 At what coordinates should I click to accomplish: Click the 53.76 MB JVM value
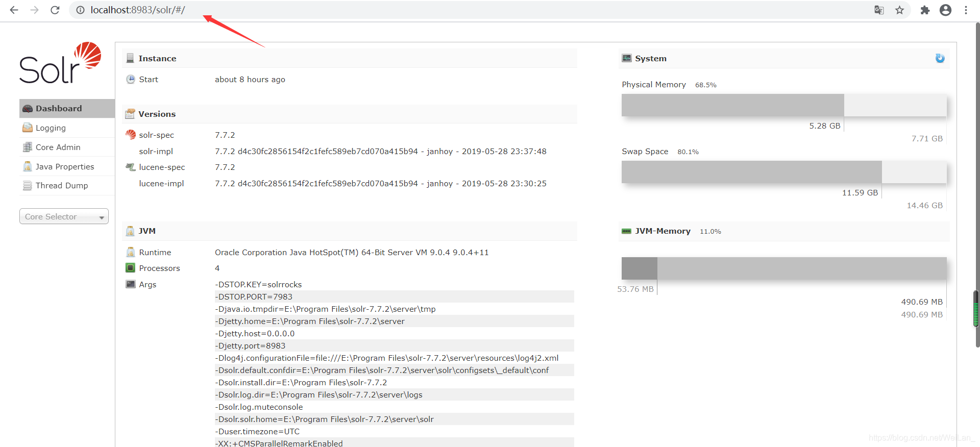(635, 289)
